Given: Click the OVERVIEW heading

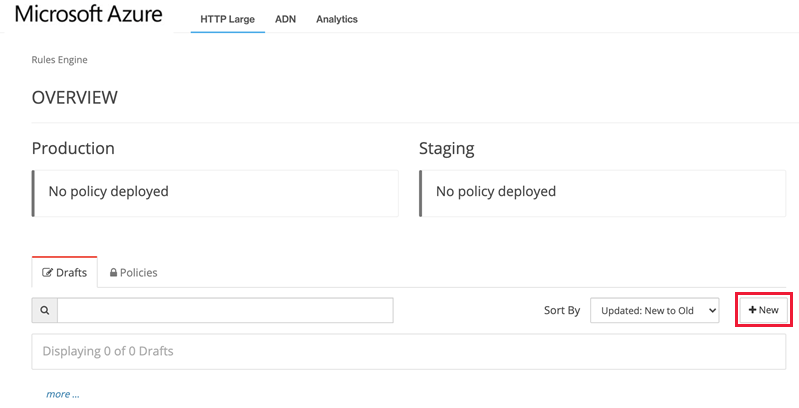Looking at the screenshot, I should point(75,97).
